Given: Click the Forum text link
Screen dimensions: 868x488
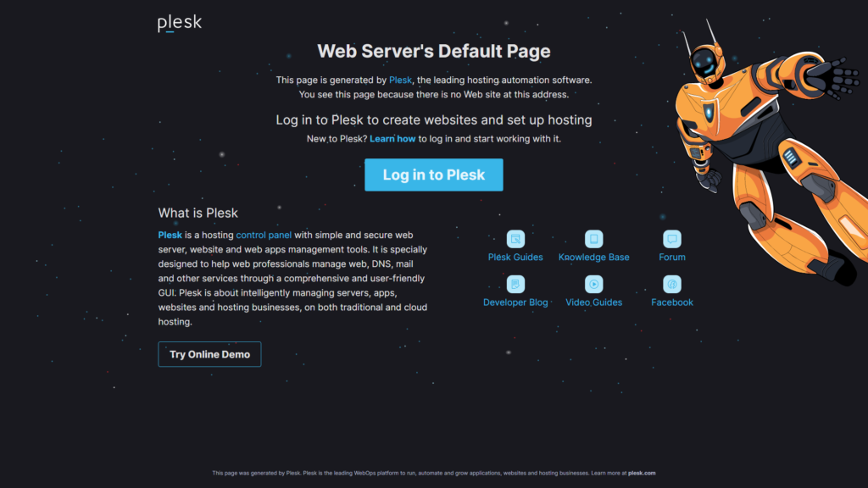Looking at the screenshot, I should 672,258.
